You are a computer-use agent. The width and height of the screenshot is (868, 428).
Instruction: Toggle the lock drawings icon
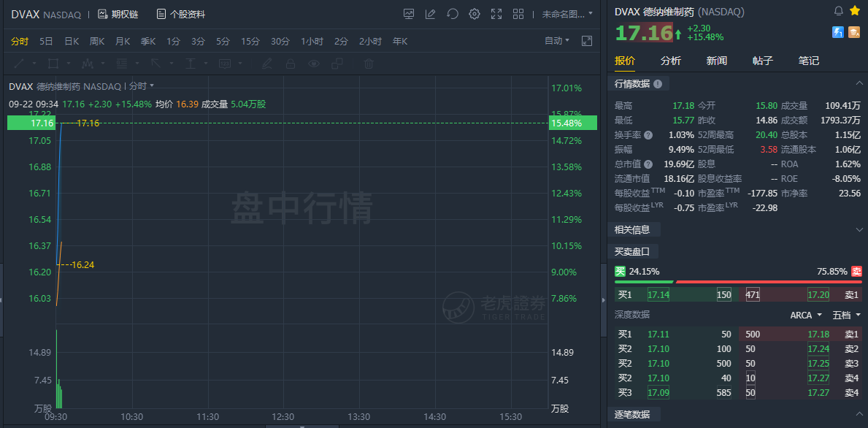point(290,64)
